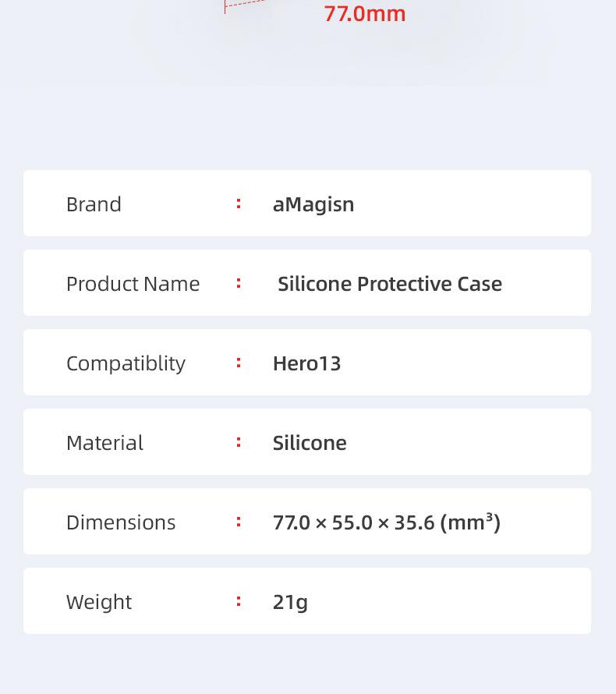Select the 21g weight value

pyautogui.click(x=290, y=603)
